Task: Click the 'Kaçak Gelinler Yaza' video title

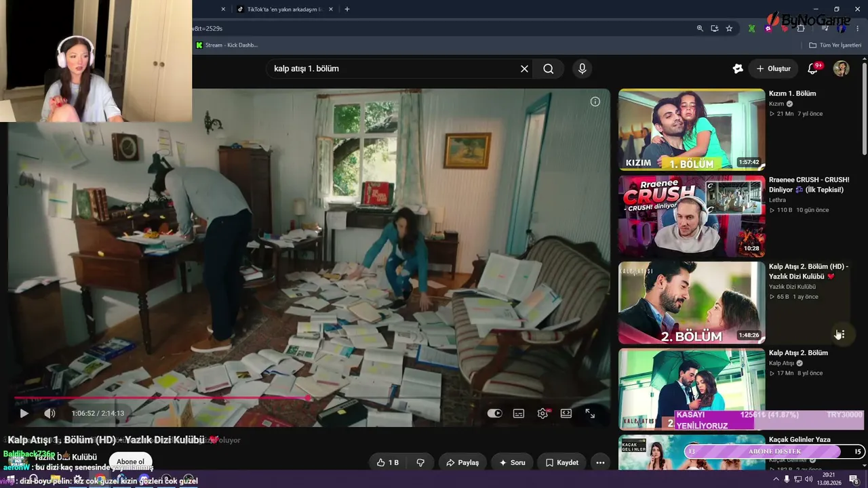Action: click(800, 440)
